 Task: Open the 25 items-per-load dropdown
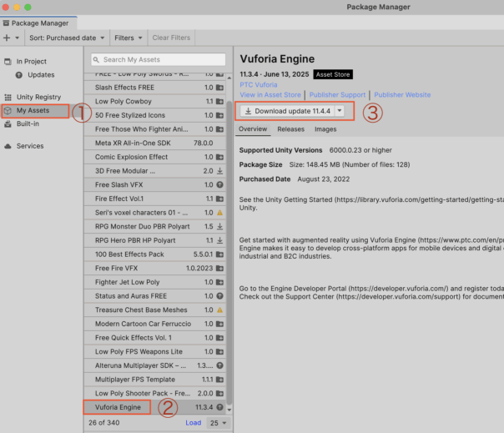click(219, 423)
